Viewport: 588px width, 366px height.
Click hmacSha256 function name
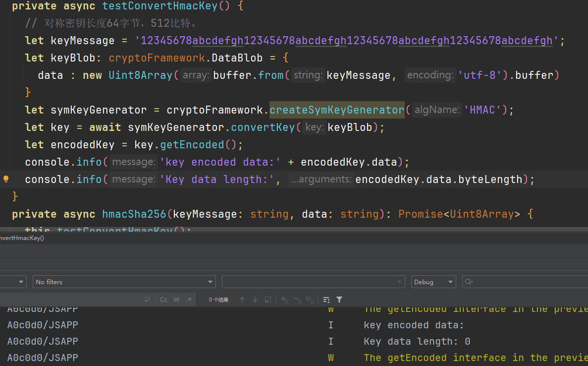[x=134, y=214]
